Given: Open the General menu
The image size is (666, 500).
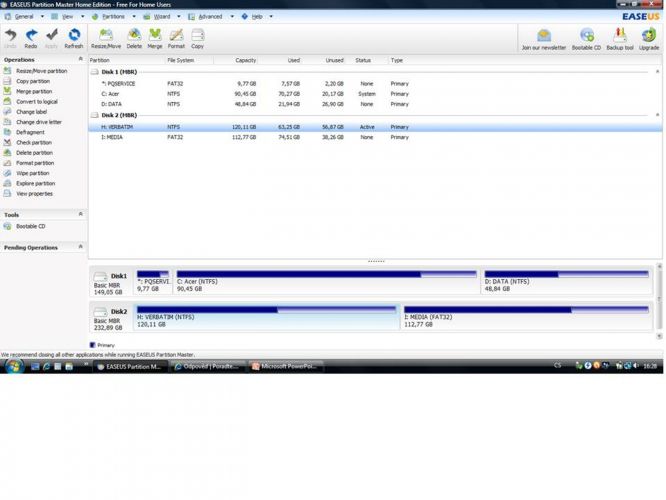Looking at the screenshot, I should coord(24,17).
